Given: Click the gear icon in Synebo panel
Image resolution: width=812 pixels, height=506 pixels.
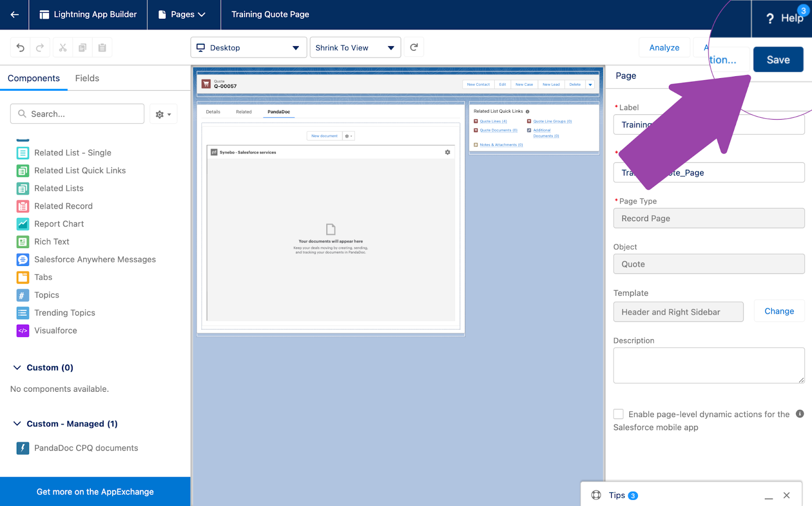Looking at the screenshot, I should pos(448,152).
